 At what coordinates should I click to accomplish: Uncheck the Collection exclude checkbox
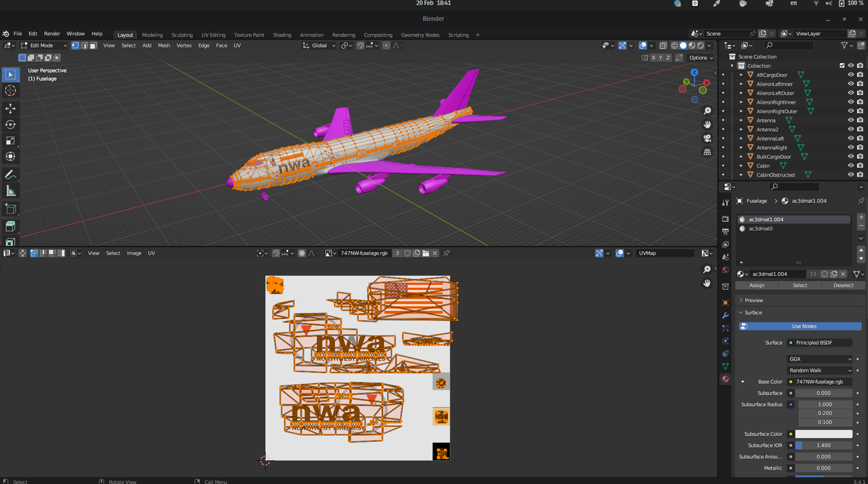842,66
